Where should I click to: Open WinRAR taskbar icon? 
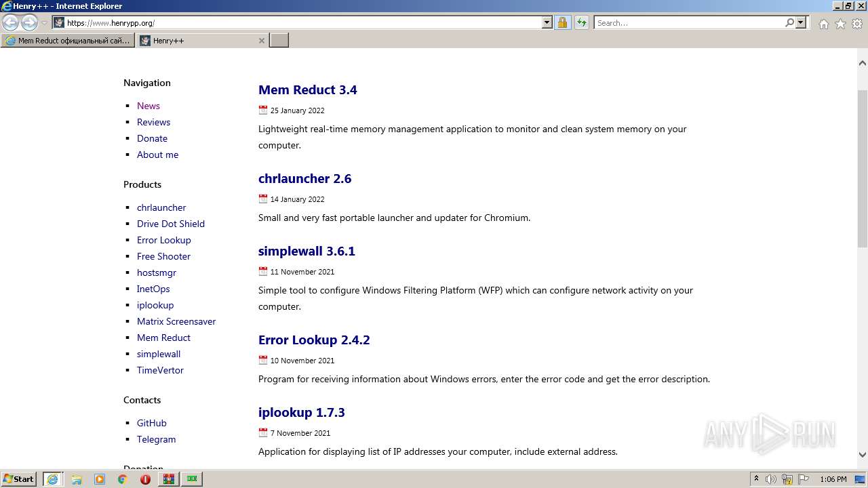(x=169, y=479)
